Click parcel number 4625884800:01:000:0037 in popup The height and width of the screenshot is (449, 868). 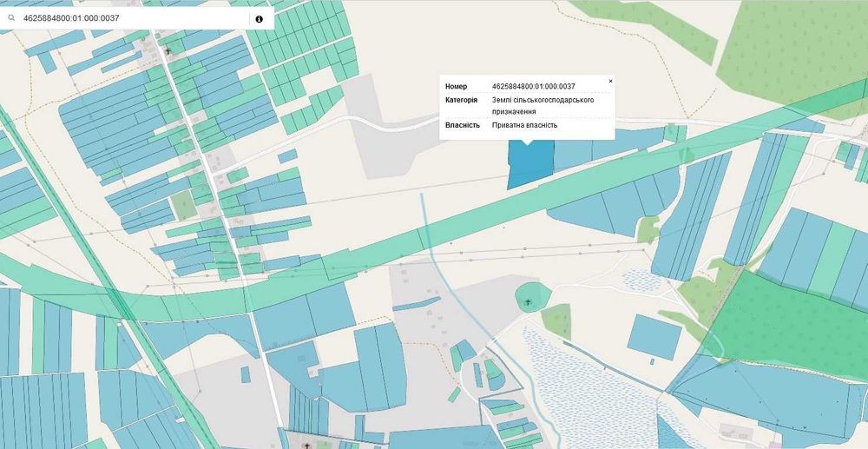coord(533,86)
